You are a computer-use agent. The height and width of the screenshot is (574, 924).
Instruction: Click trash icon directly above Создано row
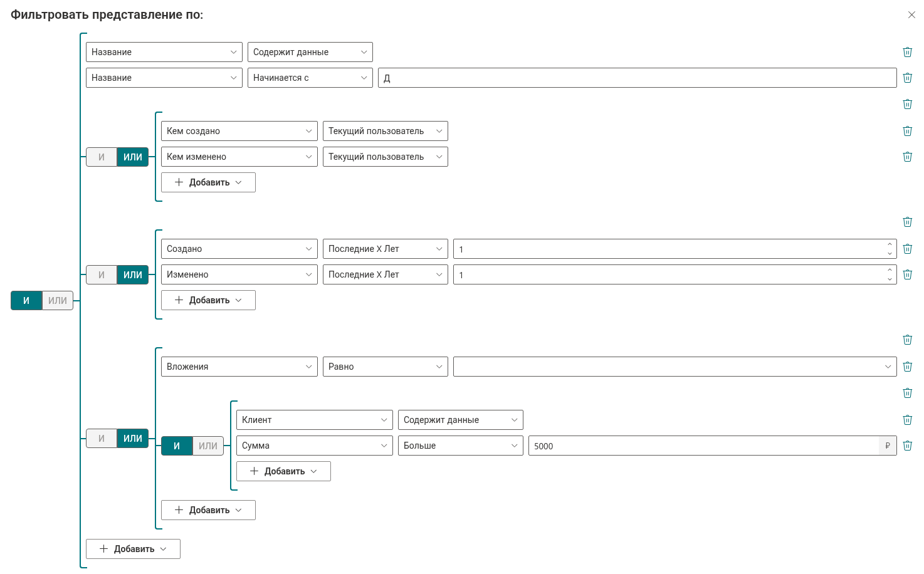tap(907, 222)
